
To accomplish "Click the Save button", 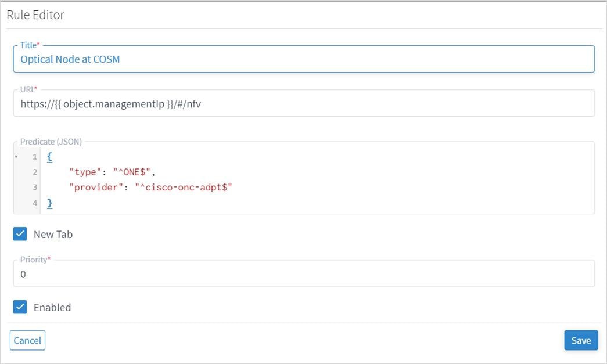I will (x=580, y=341).
